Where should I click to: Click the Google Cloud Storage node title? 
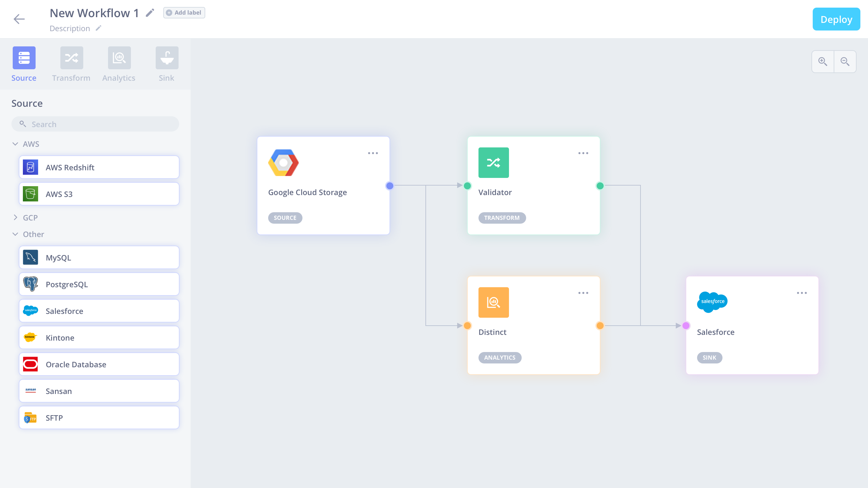[307, 192]
